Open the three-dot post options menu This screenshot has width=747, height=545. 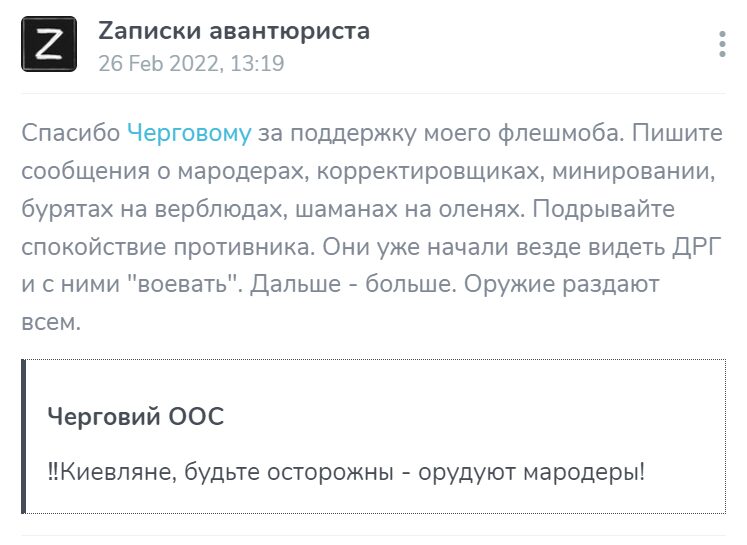[722, 45]
